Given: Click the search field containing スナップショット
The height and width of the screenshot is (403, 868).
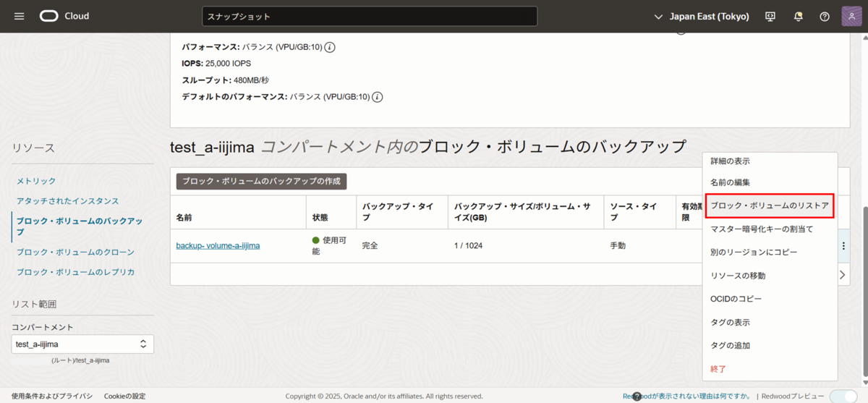Looking at the screenshot, I should click(370, 16).
